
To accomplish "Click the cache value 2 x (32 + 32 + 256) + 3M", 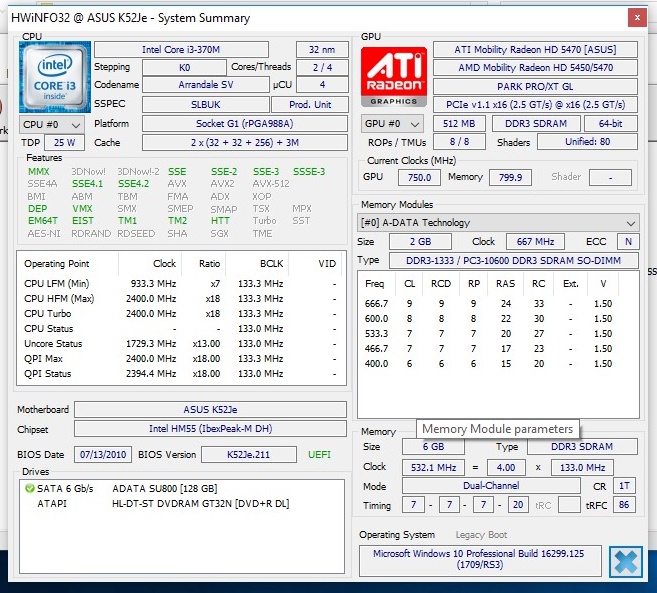I will tap(245, 142).
